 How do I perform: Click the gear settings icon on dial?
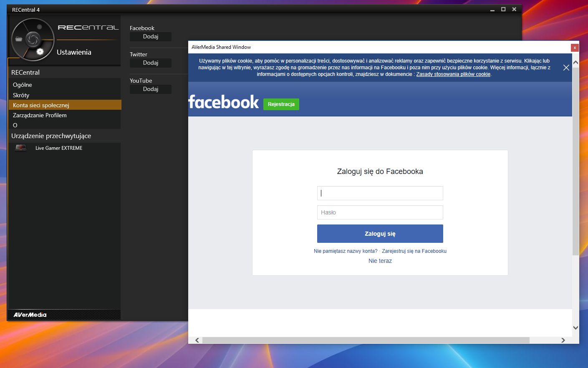click(x=40, y=51)
